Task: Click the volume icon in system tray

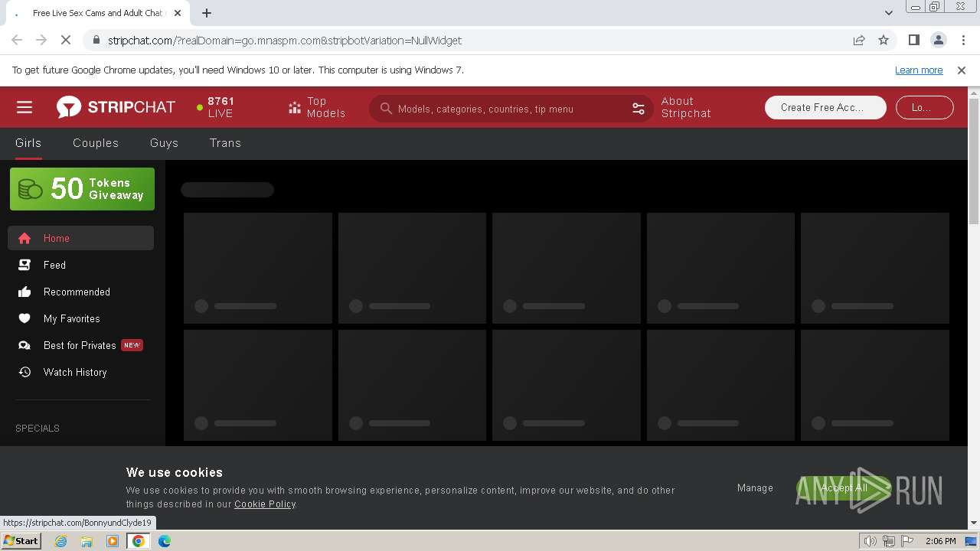Action: [x=870, y=541]
